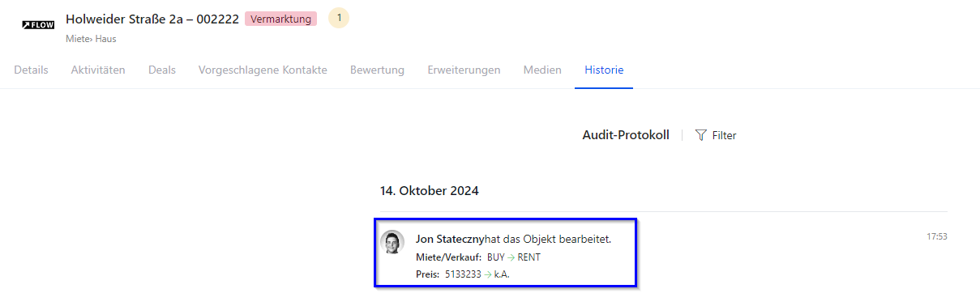This screenshot has height=293, width=980.
Task: Click Jon Stateczny's avatar photo
Action: point(392,242)
